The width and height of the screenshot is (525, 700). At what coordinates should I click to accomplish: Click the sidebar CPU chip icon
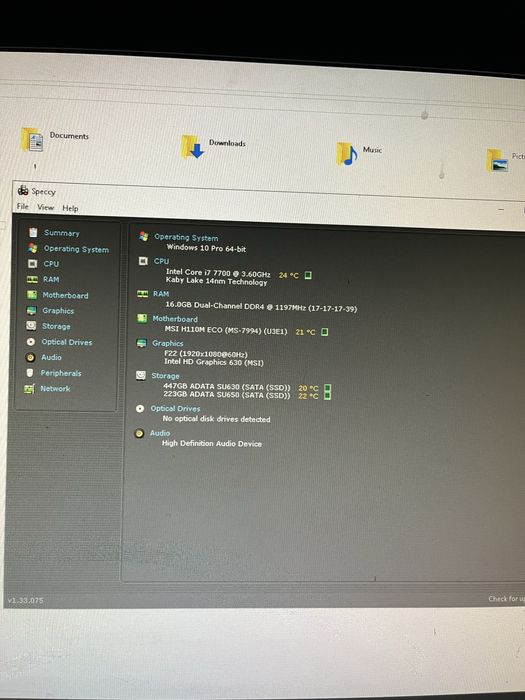tap(33, 264)
